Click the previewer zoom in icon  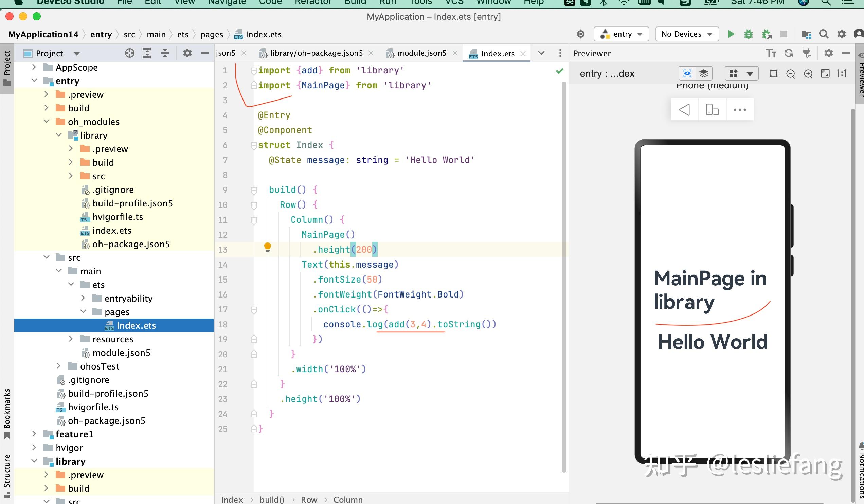808,74
